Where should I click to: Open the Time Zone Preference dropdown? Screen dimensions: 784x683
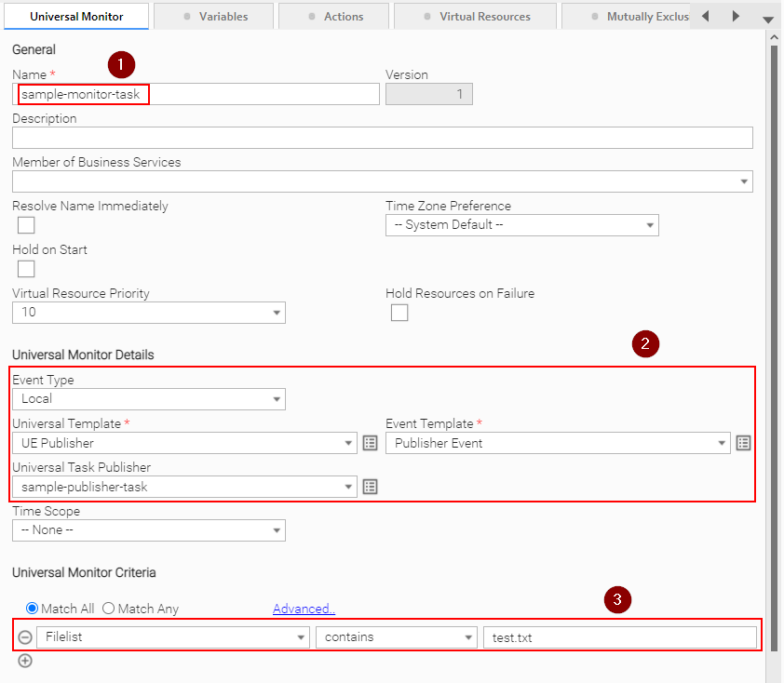tap(521, 225)
